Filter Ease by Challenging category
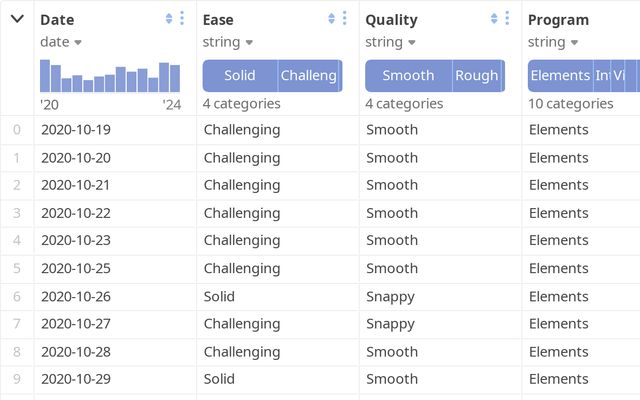Viewport: 640px width, 400px height. coord(309,76)
